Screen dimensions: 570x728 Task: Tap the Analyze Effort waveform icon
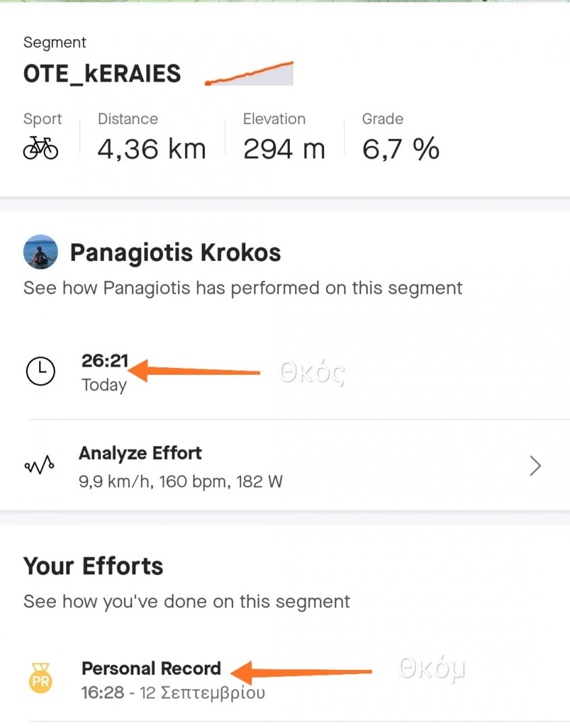[x=40, y=466]
